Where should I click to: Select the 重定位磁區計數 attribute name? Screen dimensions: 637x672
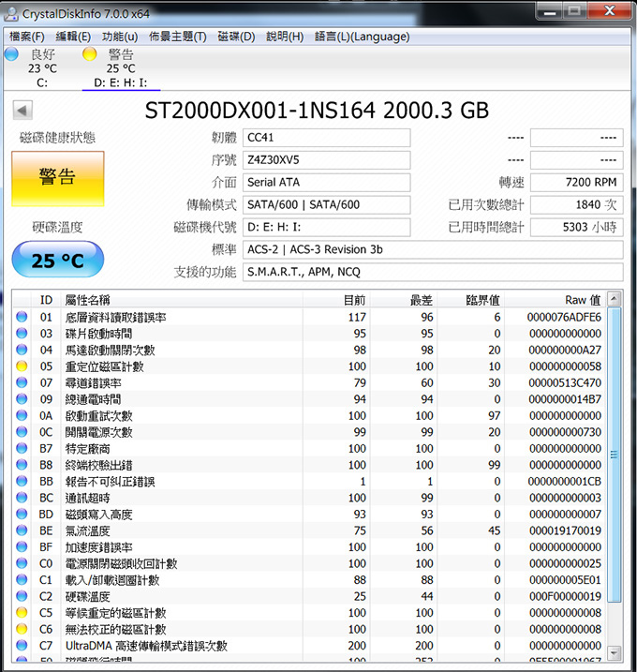105,366
